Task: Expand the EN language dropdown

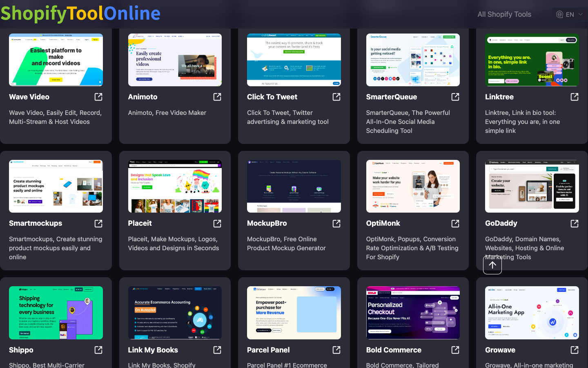Action: pos(570,14)
